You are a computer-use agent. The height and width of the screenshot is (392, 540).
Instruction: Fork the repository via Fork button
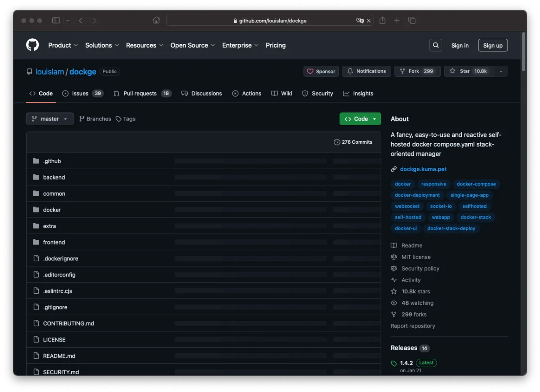(x=417, y=71)
